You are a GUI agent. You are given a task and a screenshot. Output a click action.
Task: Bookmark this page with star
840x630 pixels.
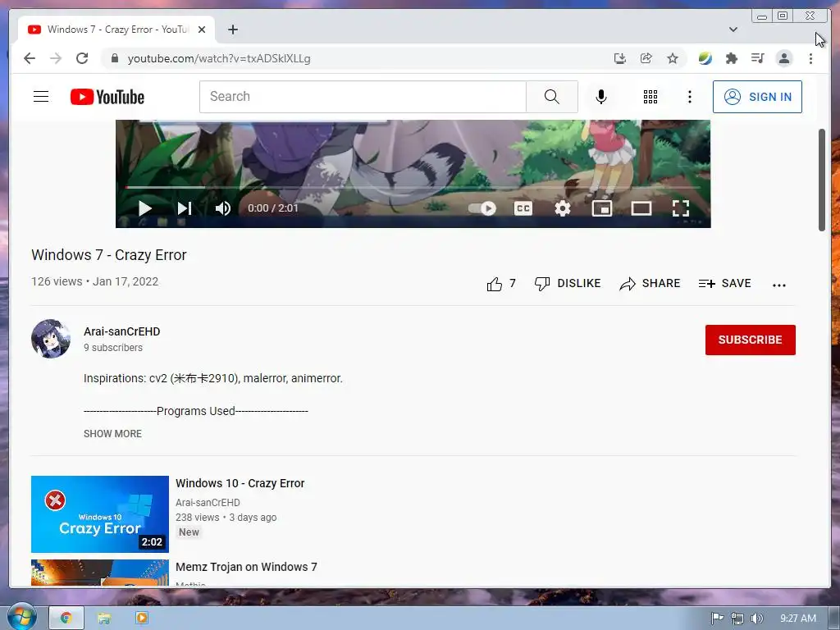click(x=673, y=58)
